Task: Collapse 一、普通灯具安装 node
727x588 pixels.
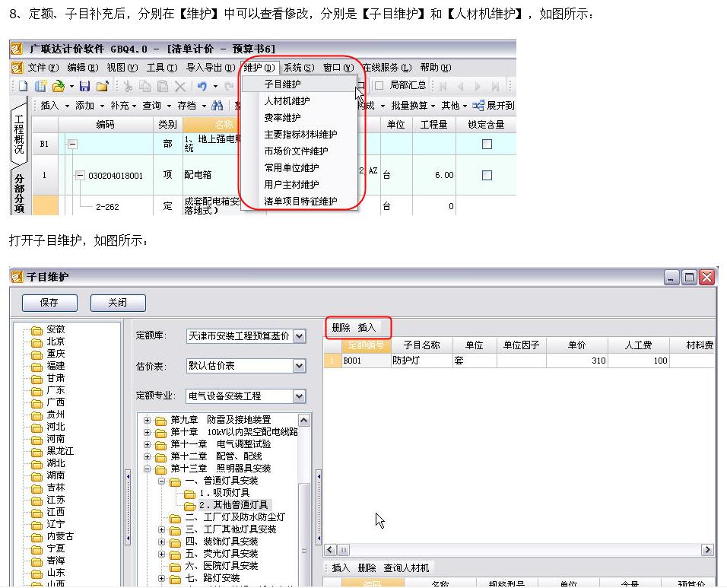Action: pos(161,481)
